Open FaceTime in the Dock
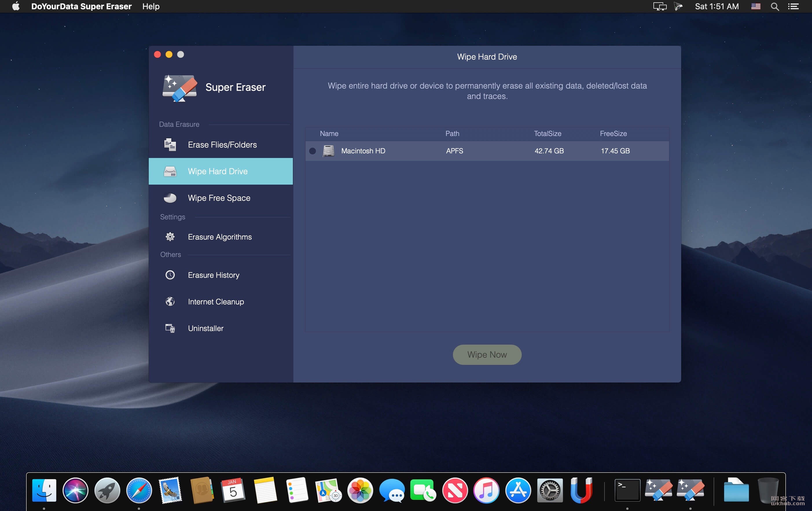This screenshot has height=511, width=812. pos(423,490)
